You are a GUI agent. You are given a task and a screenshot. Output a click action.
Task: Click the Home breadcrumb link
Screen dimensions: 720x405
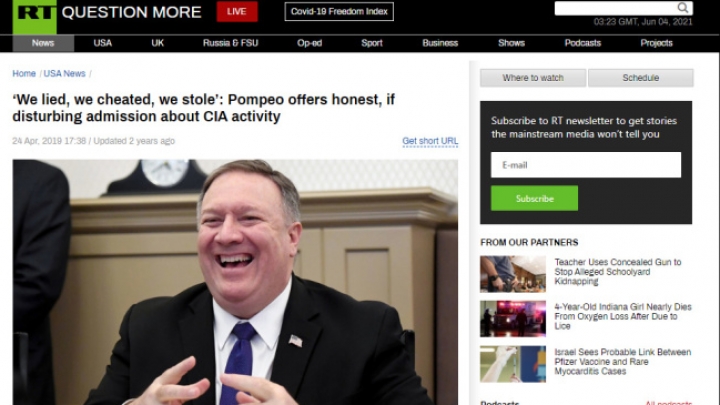[x=24, y=73]
